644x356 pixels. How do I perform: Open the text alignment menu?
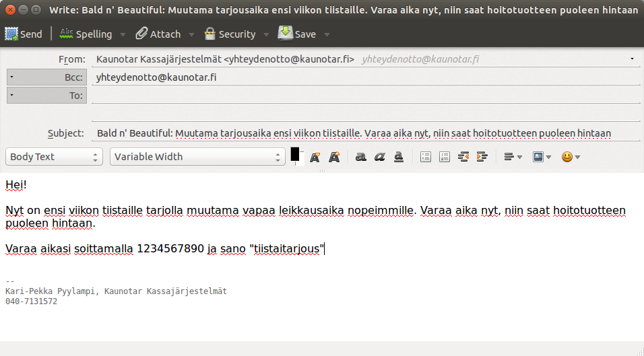513,157
